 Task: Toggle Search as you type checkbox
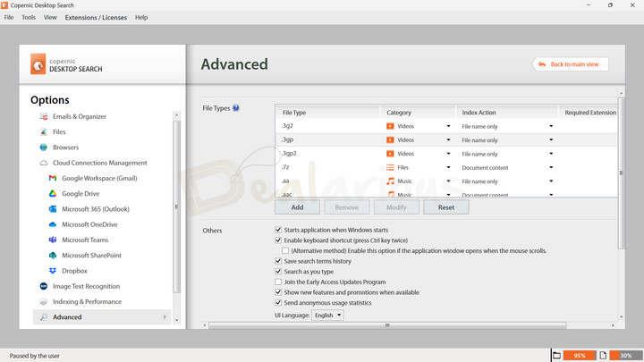[x=278, y=272]
